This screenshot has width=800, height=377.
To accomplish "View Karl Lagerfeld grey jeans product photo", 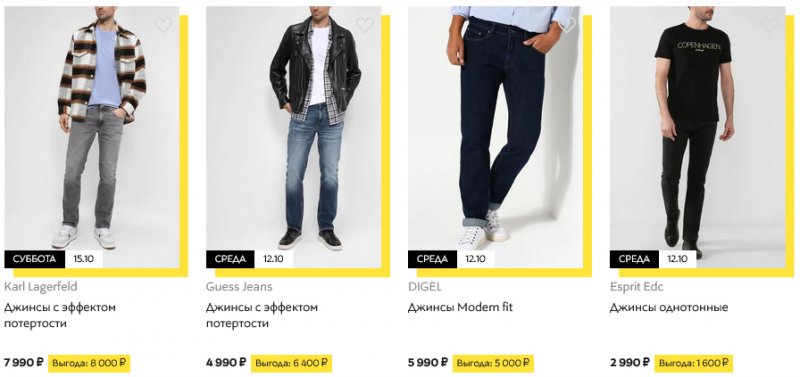I will click(x=92, y=137).
